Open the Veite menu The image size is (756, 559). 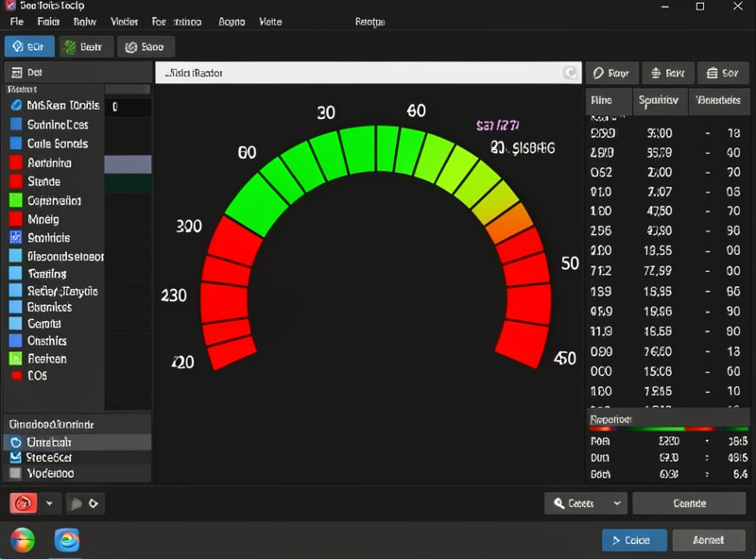270,22
